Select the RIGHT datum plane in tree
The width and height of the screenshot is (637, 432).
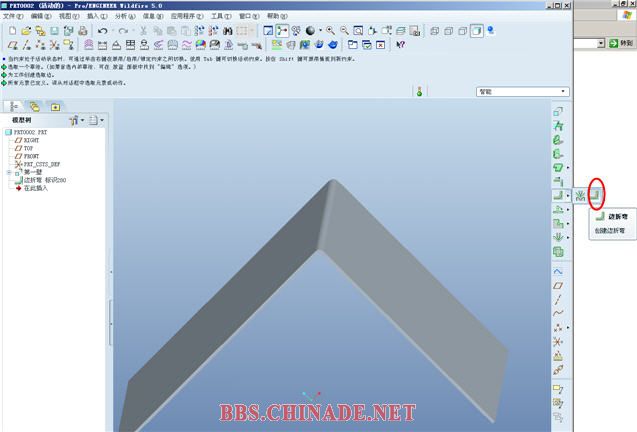[x=27, y=140]
